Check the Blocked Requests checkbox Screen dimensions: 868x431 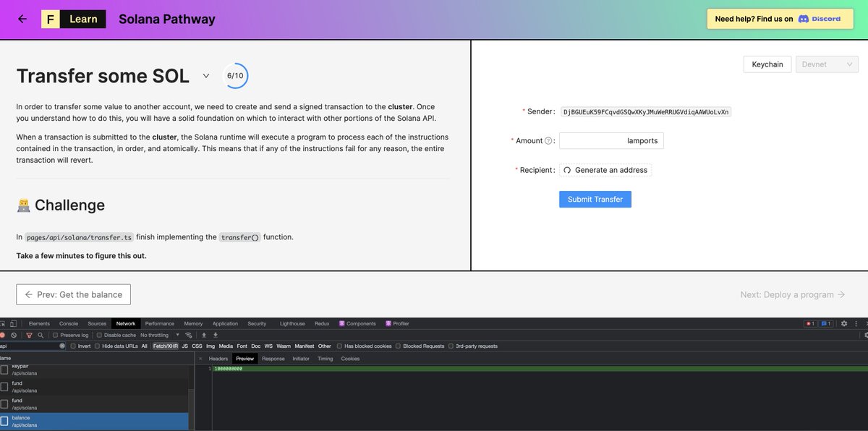coord(398,346)
